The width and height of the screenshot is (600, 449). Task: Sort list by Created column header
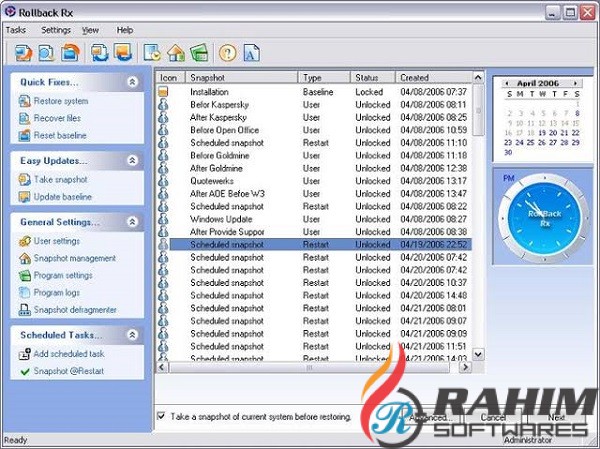[434, 78]
